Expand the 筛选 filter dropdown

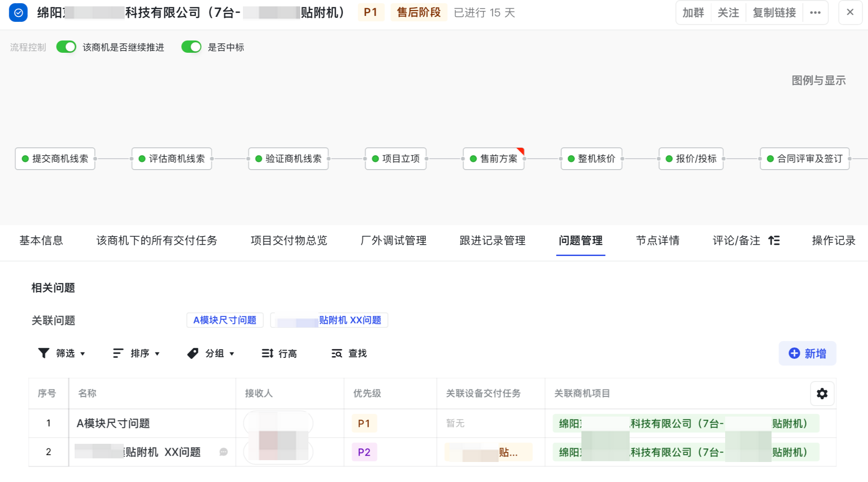tap(62, 353)
